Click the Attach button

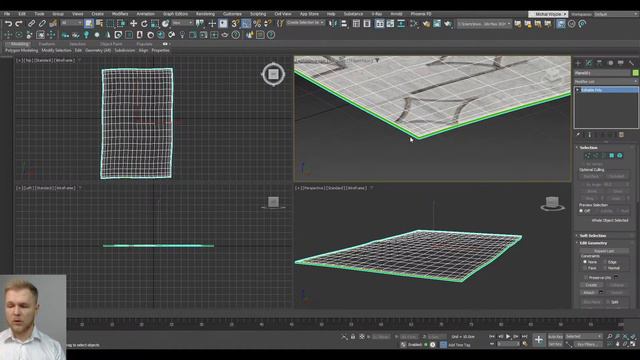click(589, 292)
